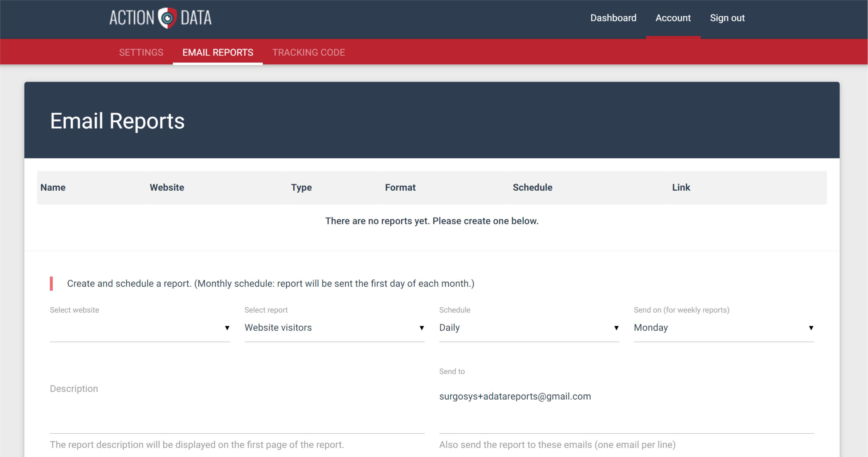The width and height of the screenshot is (868, 457).
Task: Open the Send on weekday dropdown
Action: click(724, 328)
